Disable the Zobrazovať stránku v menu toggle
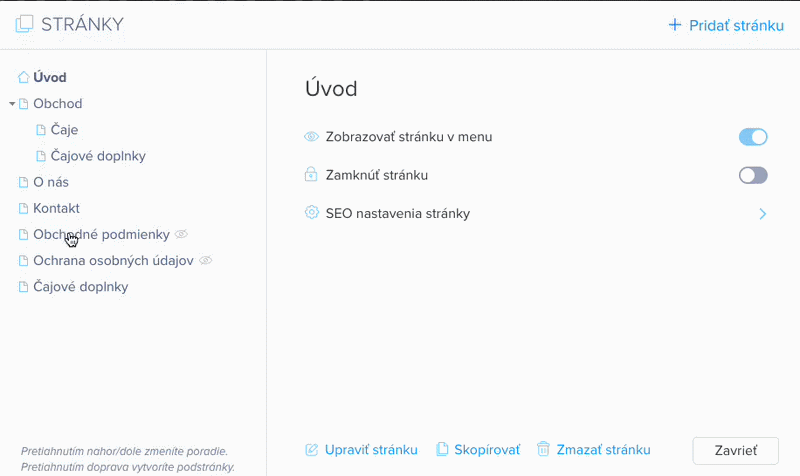800x476 pixels. tap(752, 137)
